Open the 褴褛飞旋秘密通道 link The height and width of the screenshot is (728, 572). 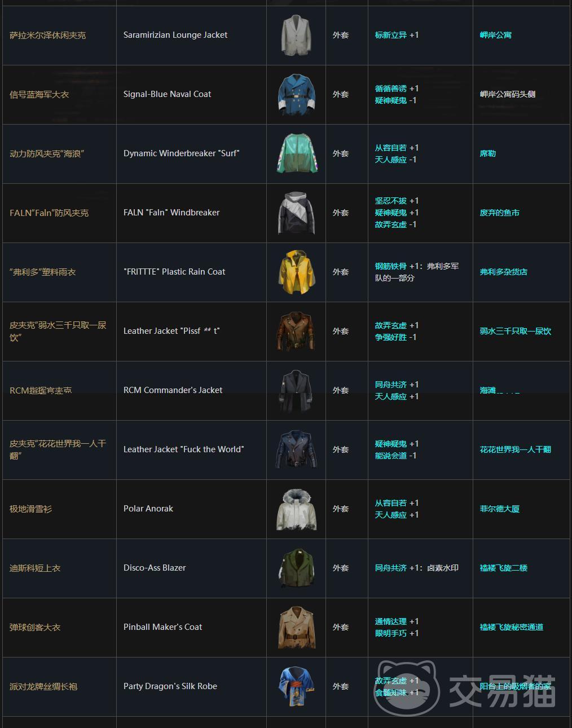(x=511, y=627)
